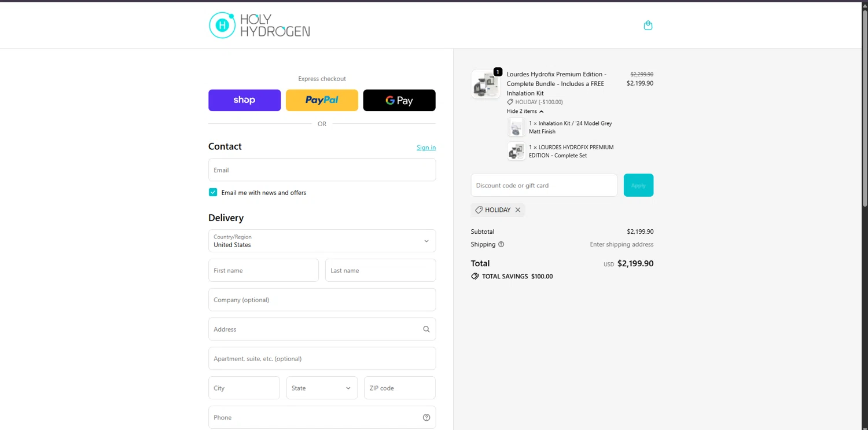Click the Subtotal $2,199.90 amount
This screenshot has width=868, height=430.
click(x=640, y=231)
